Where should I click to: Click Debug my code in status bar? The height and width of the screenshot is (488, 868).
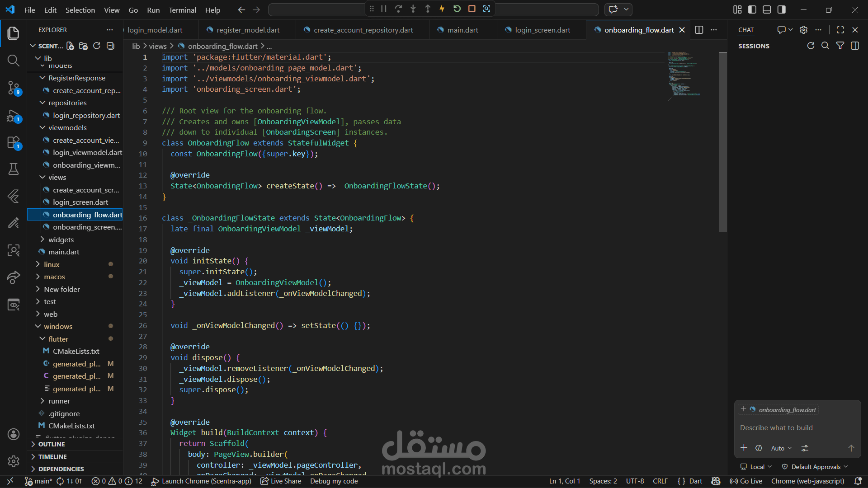pos(334,481)
